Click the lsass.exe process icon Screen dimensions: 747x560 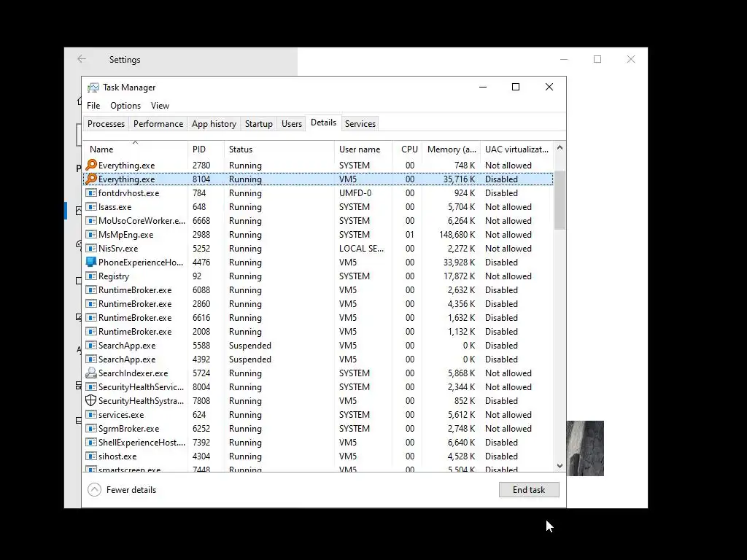[91, 206]
